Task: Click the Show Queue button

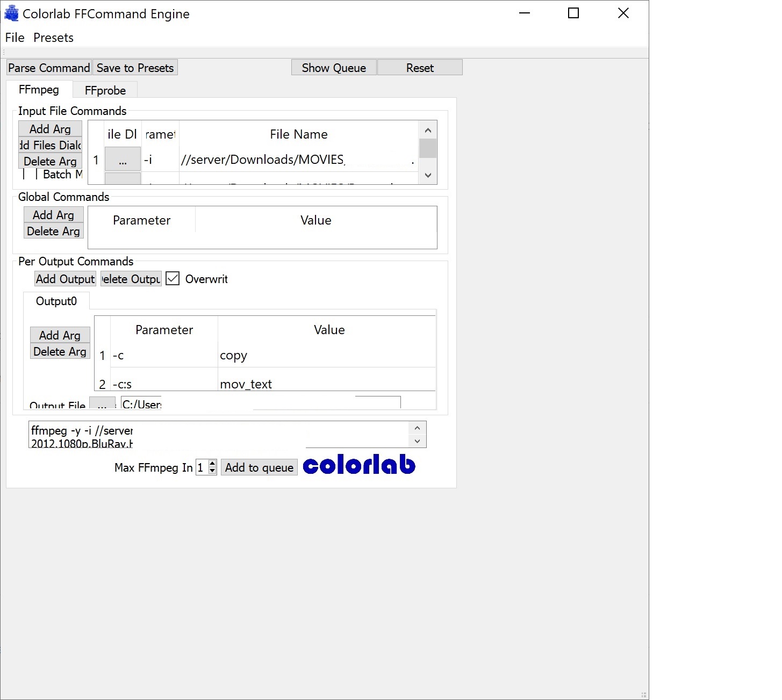Action: [x=334, y=68]
